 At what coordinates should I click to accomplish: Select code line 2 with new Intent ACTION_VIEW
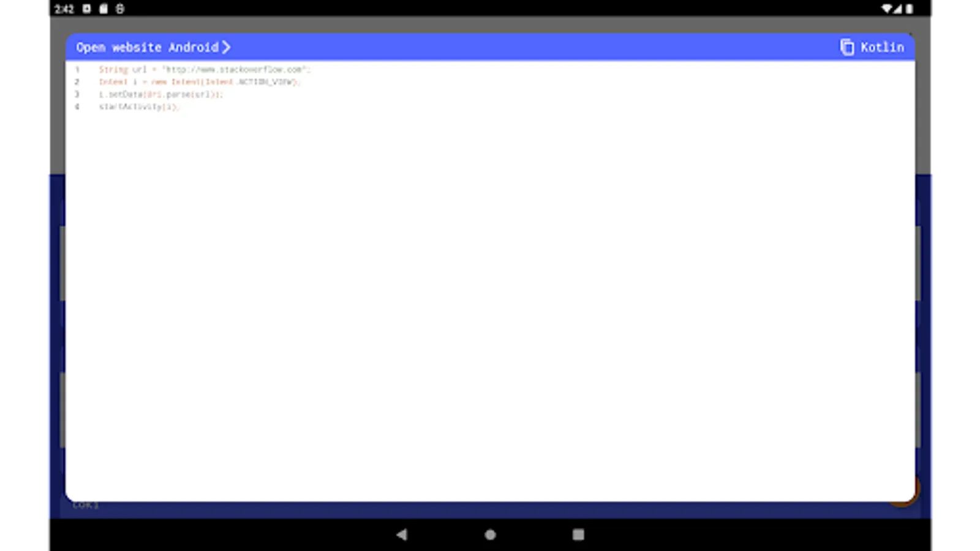pos(199,81)
